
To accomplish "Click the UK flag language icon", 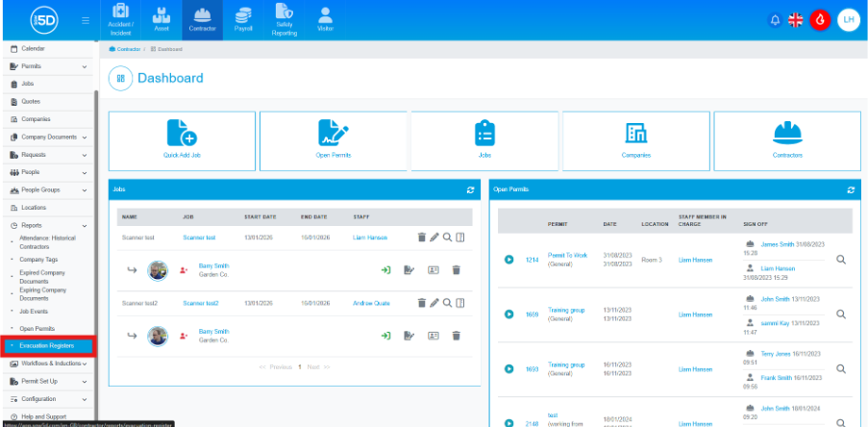I will coord(796,20).
